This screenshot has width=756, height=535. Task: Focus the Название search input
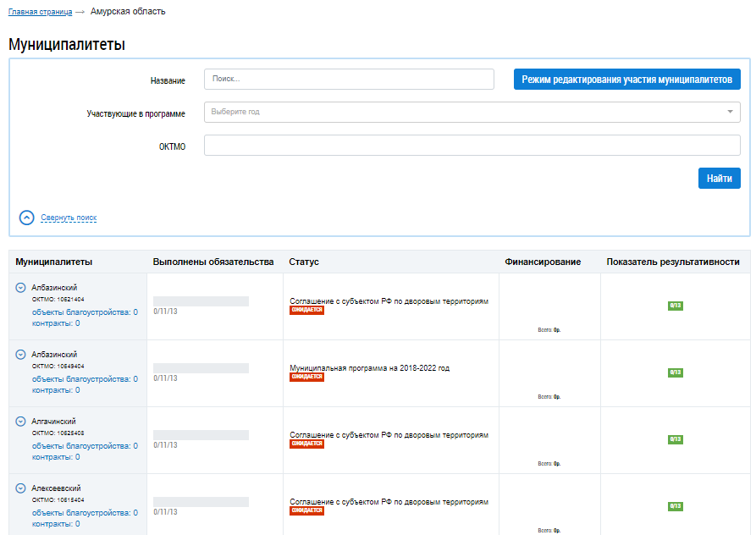click(349, 79)
